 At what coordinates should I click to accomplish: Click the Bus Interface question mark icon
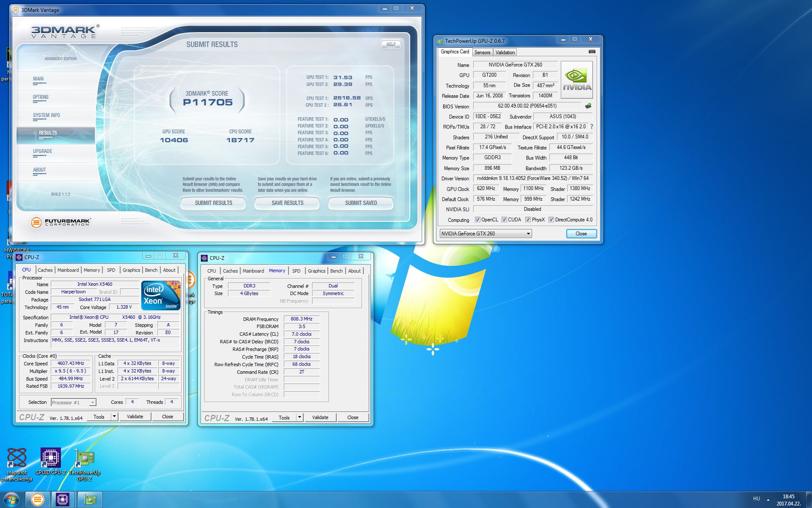592,127
